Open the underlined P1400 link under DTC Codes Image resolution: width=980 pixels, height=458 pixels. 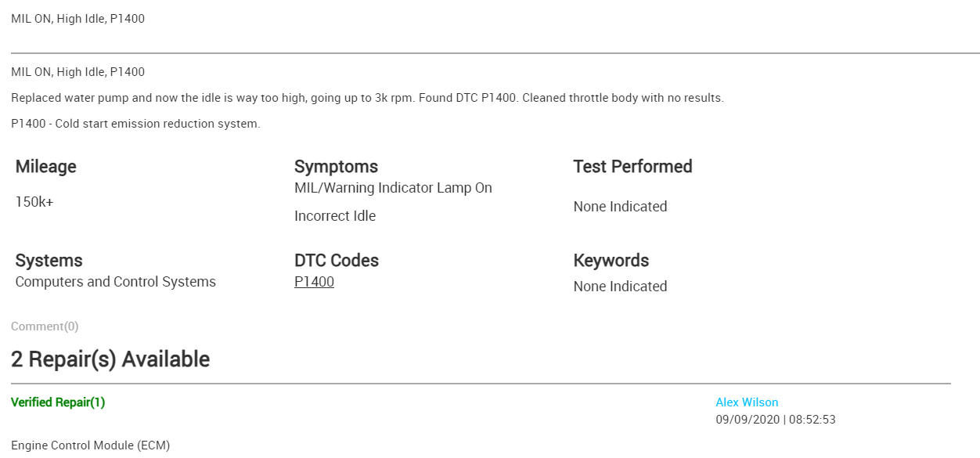coord(314,282)
